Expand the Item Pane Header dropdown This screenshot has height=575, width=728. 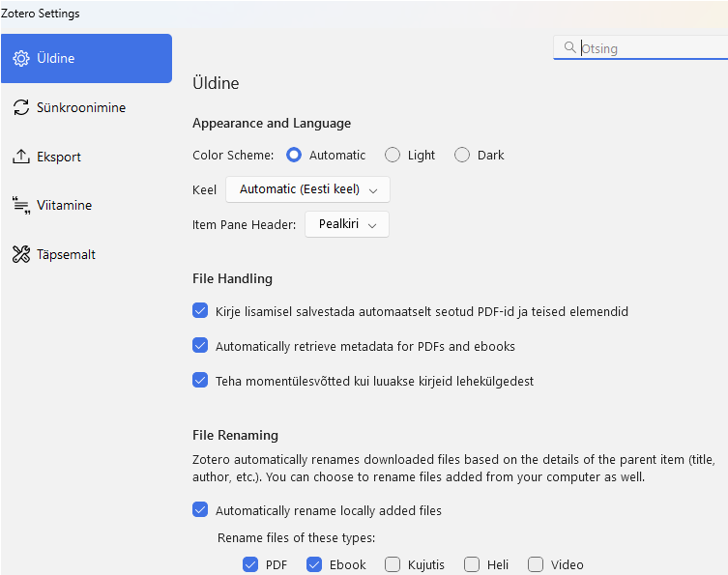346,224
